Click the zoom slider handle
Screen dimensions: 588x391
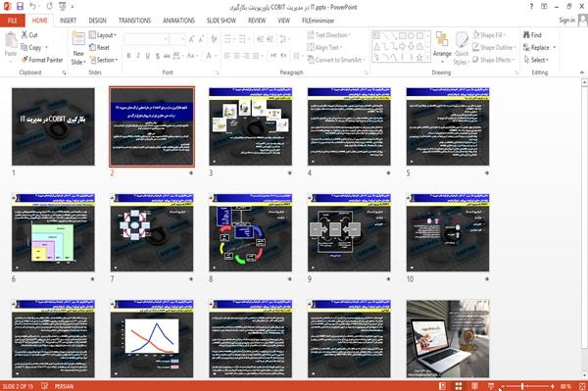(522, 386)
